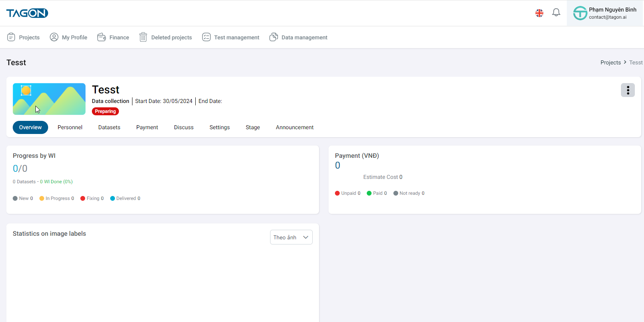This screenshot has height=322, width=644.
Task: Open the Finance section
Action: pos(113,37)
